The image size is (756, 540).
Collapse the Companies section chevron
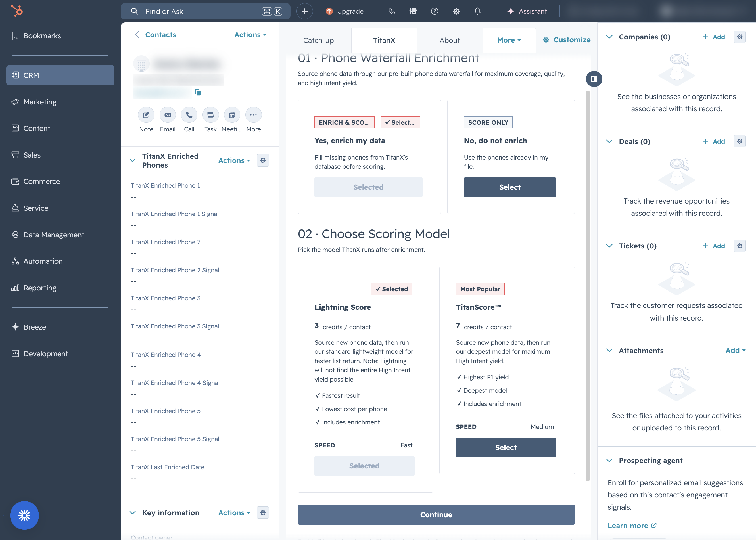609,37
